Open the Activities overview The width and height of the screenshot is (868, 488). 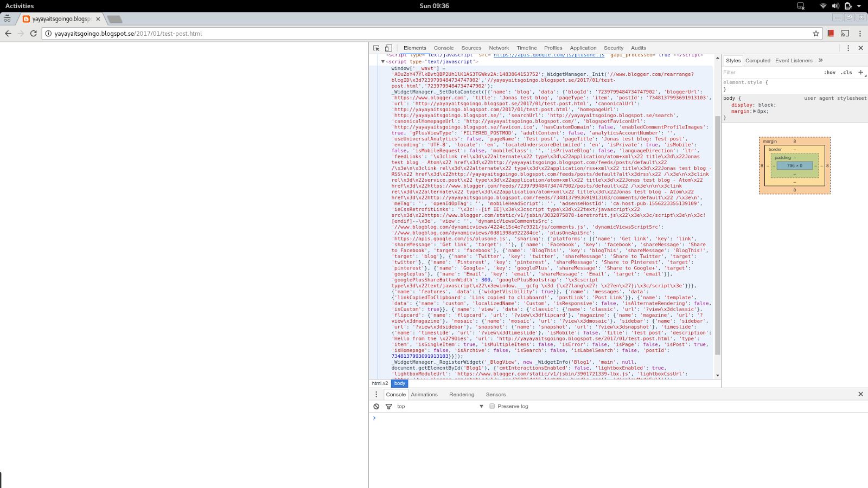click(x=20, y=6)
